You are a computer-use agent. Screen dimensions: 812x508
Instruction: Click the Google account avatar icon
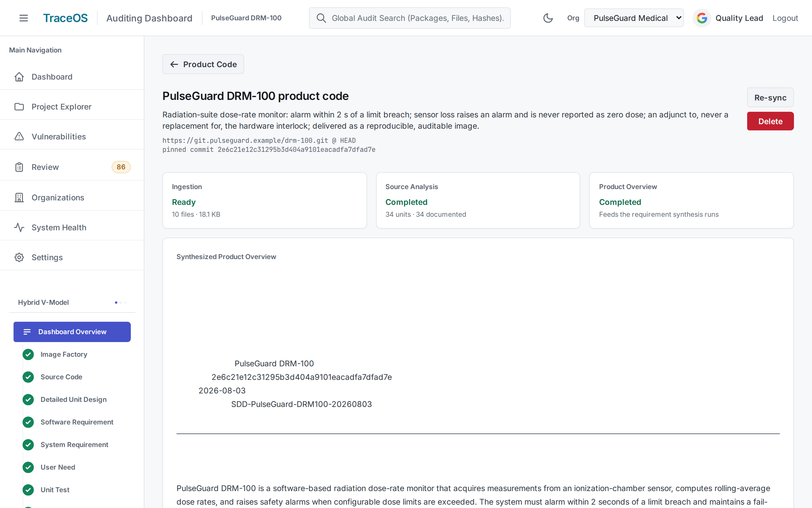point(701,18)
